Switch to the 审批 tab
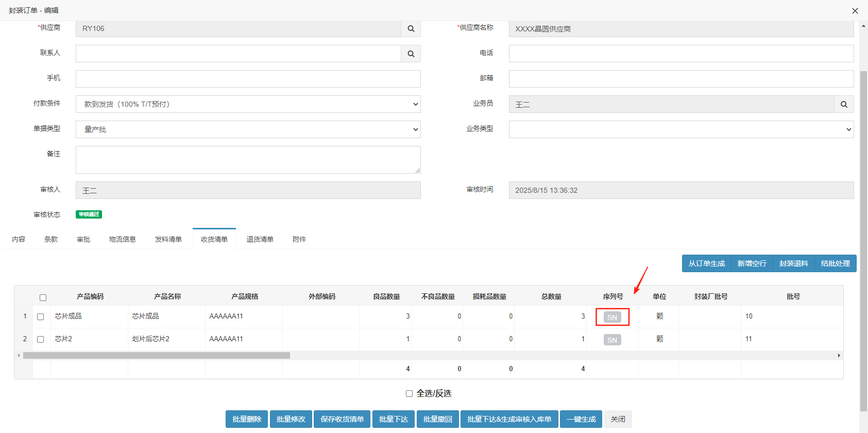868x433 pixels. pyautogui.click(x=83, y=239)
